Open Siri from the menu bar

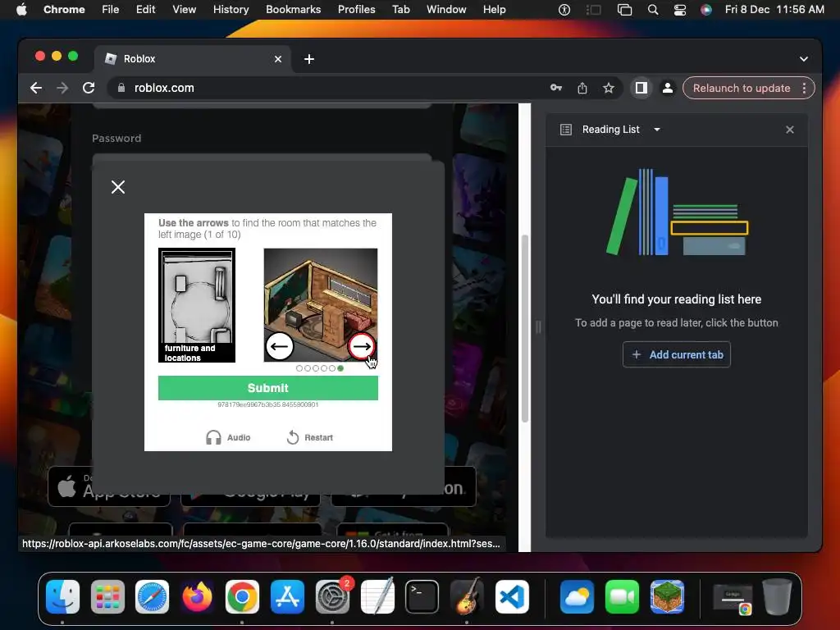[706, 10]
